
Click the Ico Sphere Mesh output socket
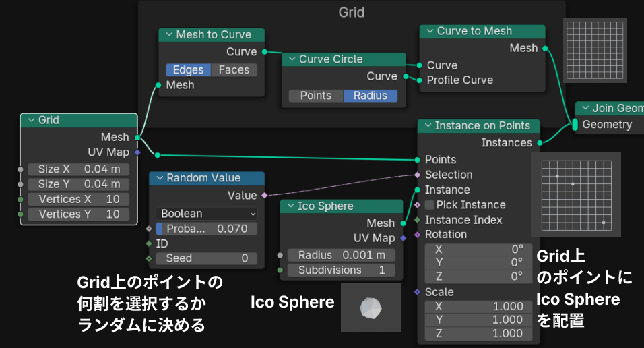click(x=403, y=223)
